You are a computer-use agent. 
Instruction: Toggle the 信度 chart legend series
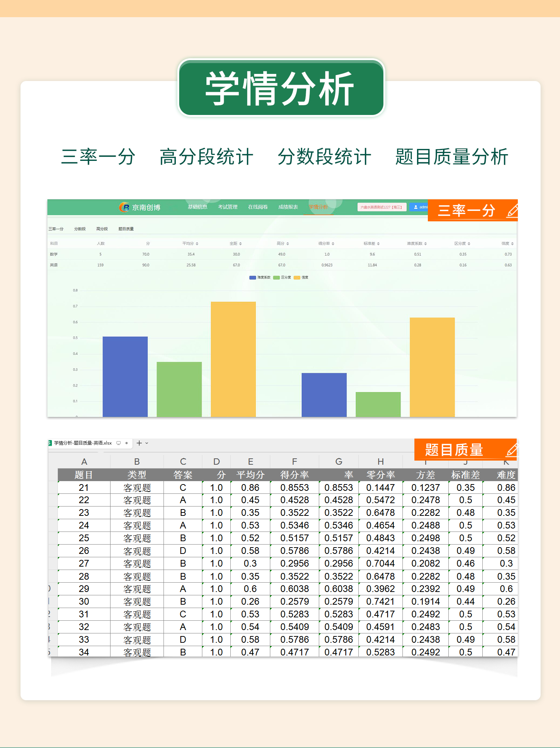coord(301,277)
